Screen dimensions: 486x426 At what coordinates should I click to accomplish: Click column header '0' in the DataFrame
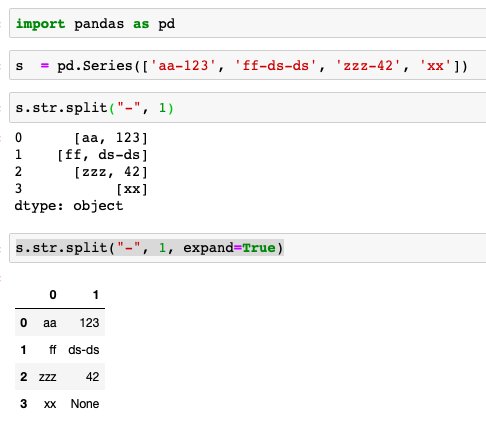pyautogui.click(x=53, y=295)
